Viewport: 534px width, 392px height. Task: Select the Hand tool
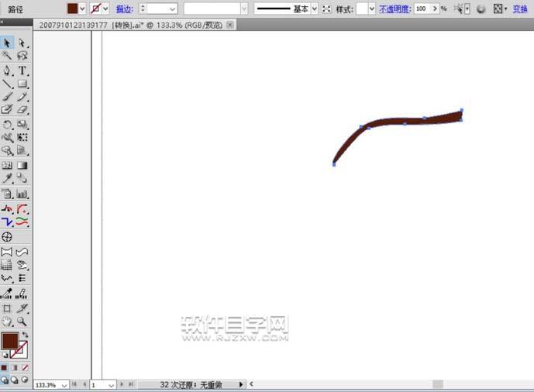pos(7,322)
